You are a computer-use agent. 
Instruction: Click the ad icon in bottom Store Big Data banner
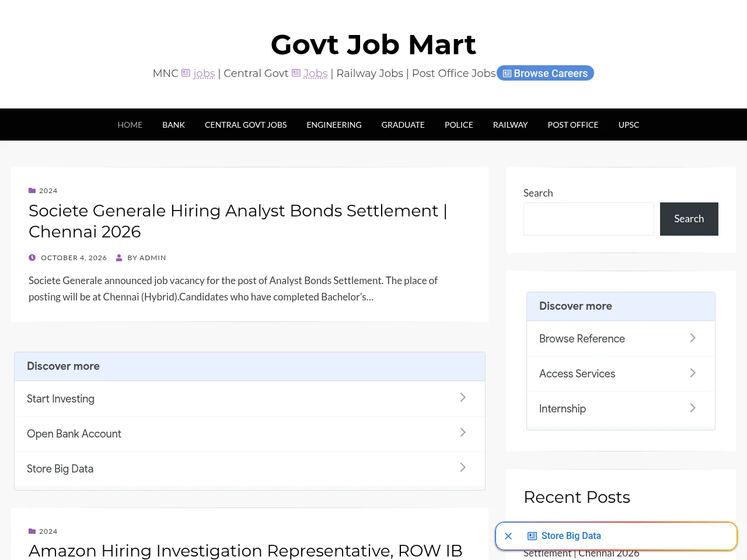tap(532, 536)
